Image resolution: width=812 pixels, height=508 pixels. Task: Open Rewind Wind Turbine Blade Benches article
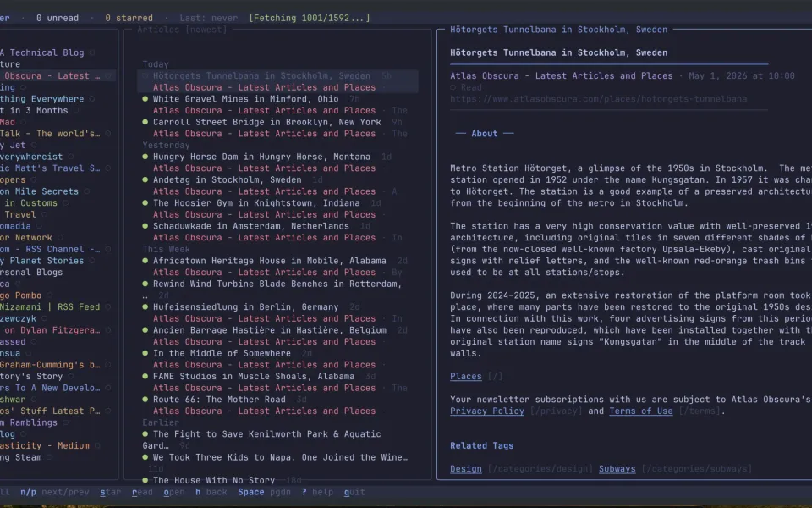tap(277, 284)
